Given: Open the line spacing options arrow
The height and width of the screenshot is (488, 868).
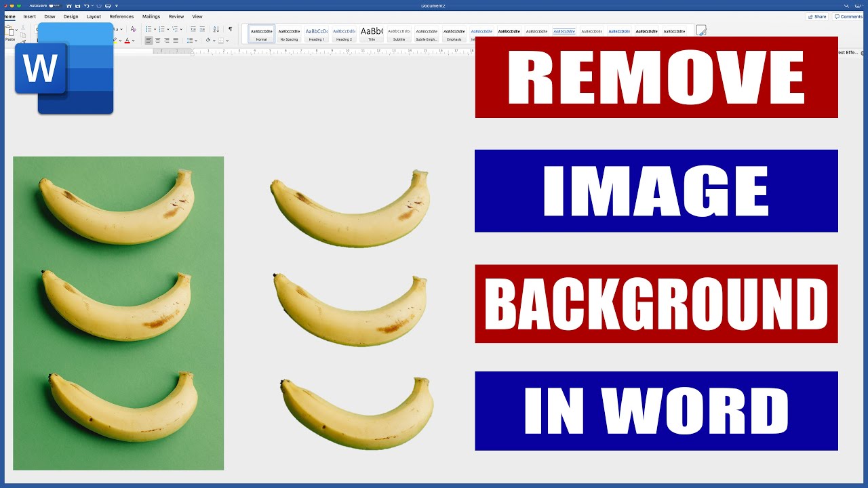Looking at the screenshot, I should point(196,41).
